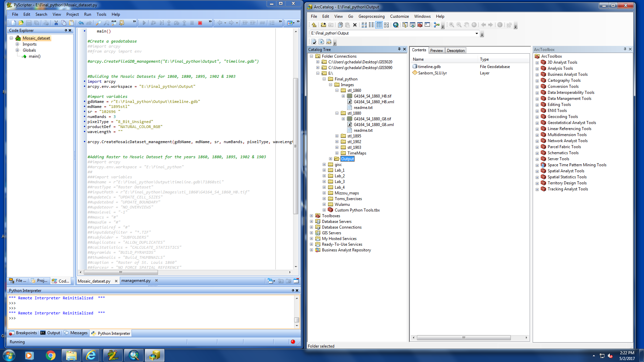644x362 pixels.
Task: Click the Undo arrow in PyScripter toolbar
Action: [81, 23]
